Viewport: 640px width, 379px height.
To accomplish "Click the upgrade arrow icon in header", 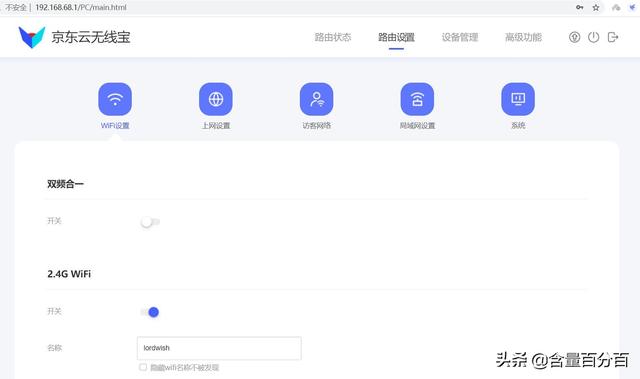I will click(574, 37).
